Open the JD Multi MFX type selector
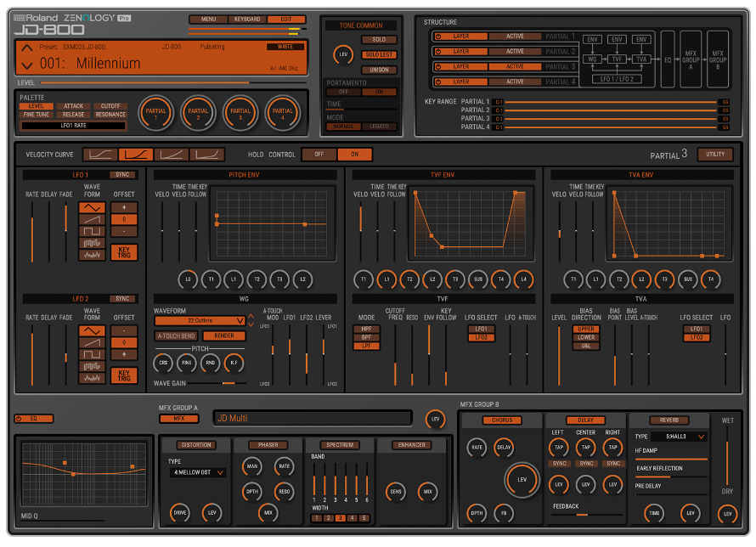The height and width of the screenshot is (547, 756). point(313,418)
